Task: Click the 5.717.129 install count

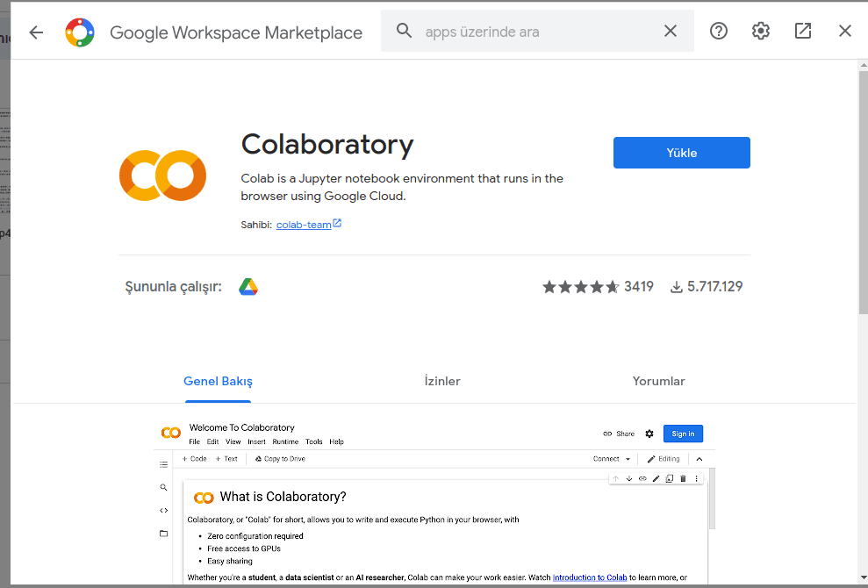Action: tap(714, 287)
